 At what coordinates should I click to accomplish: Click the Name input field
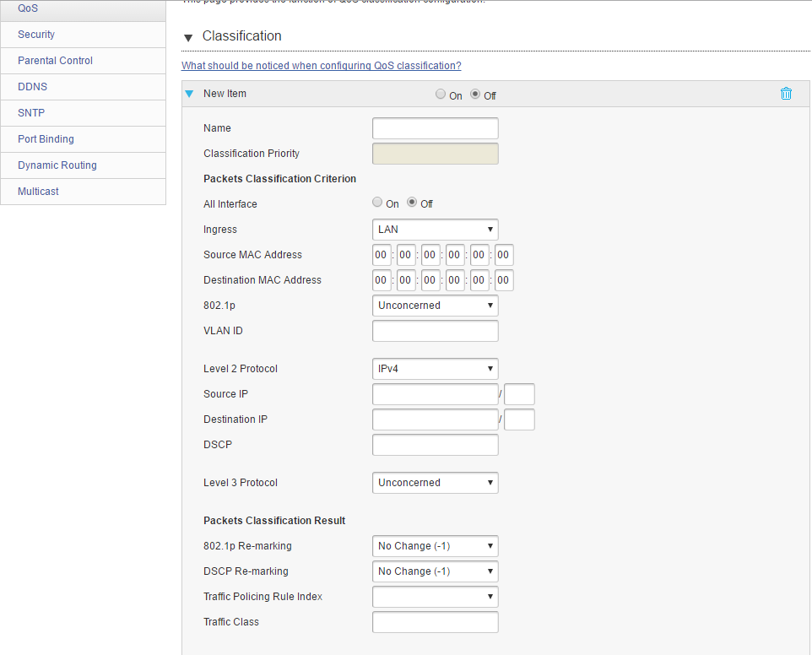[435, 128]
